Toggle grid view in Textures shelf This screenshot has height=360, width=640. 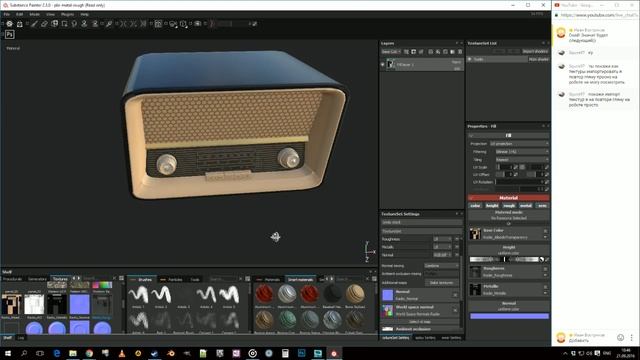pyautogui.click(x=121, y=278)
